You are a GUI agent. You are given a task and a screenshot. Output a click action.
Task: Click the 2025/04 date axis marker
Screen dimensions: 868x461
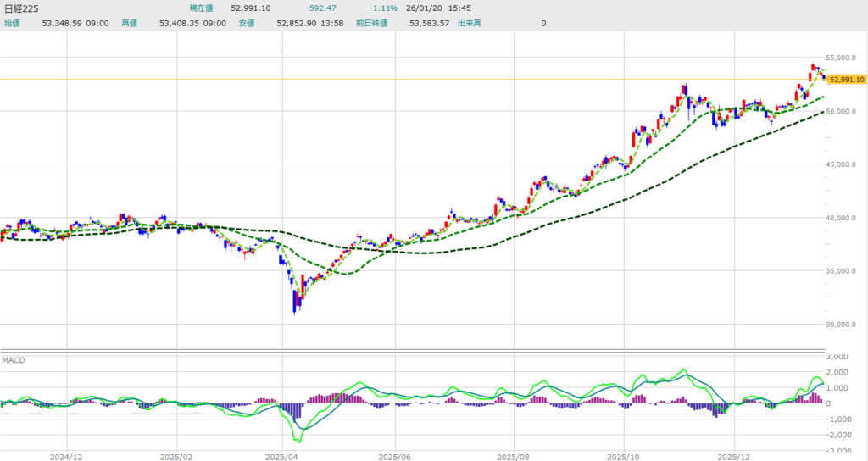click(287, 454)
